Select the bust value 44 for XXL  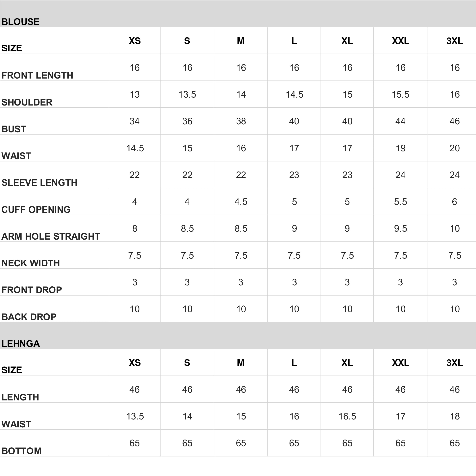[400, 121]
